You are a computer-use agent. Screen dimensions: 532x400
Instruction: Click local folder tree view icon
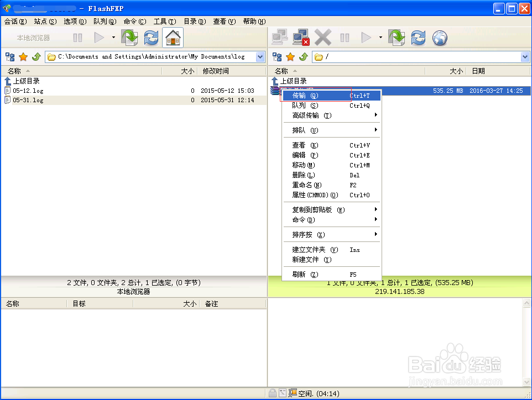coord(10,57)
